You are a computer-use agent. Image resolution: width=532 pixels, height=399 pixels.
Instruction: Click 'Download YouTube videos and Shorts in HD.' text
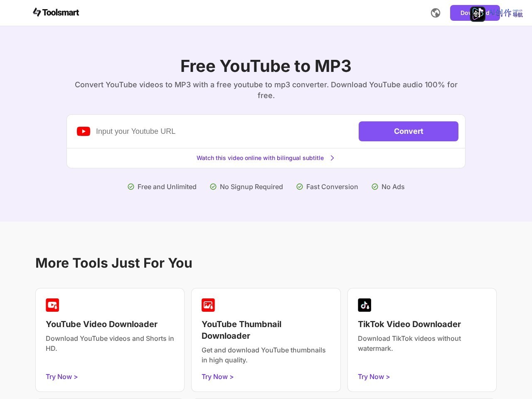tap(110, 343)
